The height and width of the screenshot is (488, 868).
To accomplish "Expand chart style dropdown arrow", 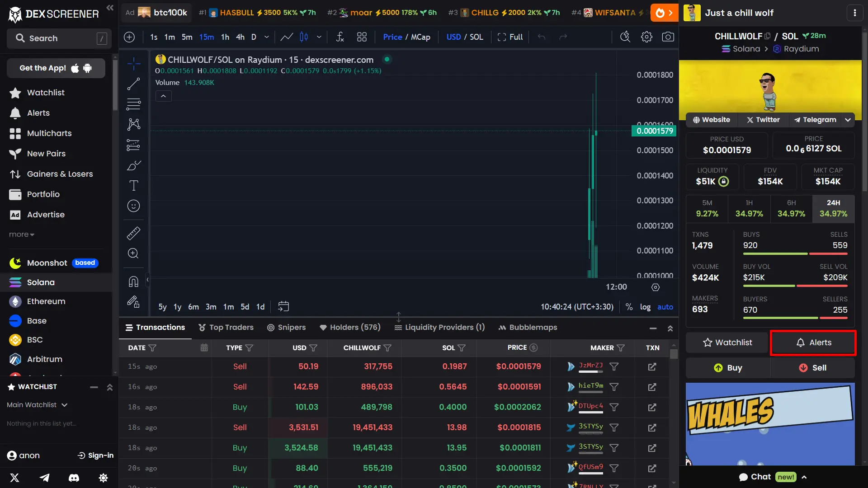I will pyautogui.click(x=319, y=37).
